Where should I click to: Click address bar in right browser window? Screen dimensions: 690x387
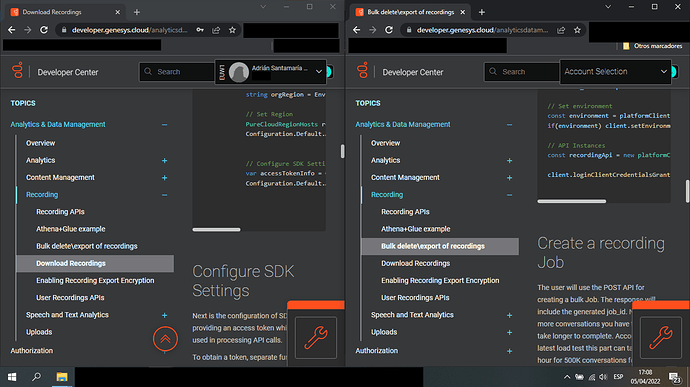482,30
